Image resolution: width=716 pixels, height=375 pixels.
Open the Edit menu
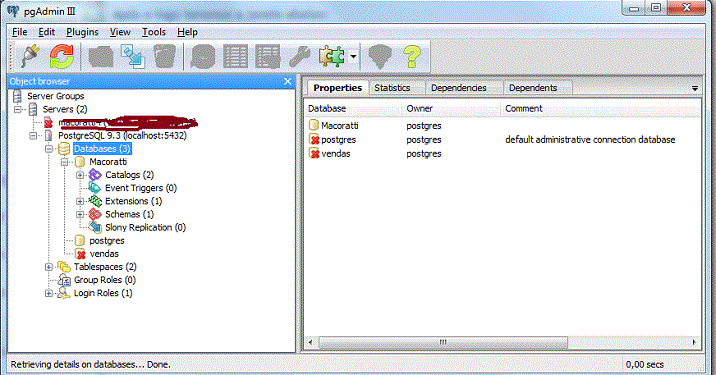coord(47,32)
